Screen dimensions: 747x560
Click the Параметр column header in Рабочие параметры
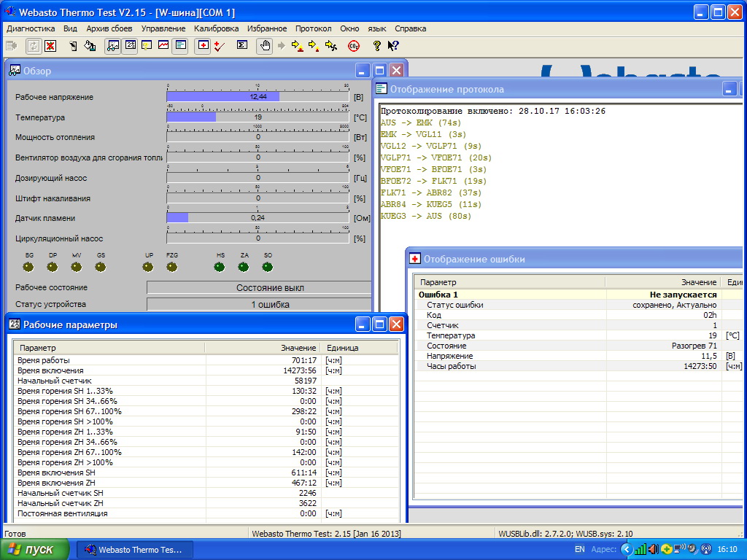click(110, 348)
